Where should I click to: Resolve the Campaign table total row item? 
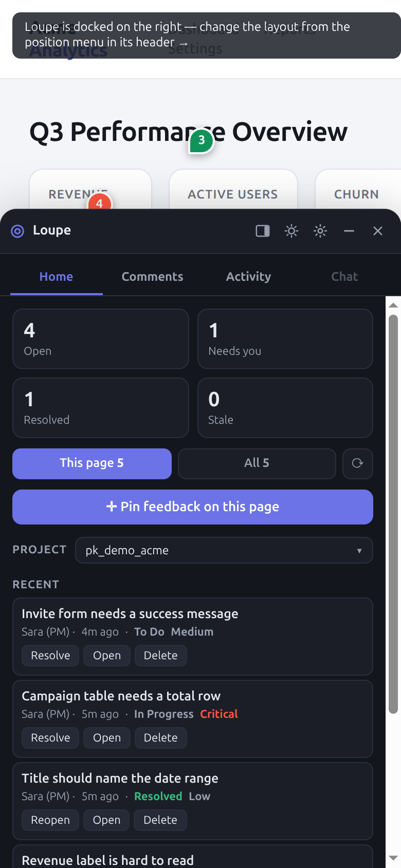point(50,738)
